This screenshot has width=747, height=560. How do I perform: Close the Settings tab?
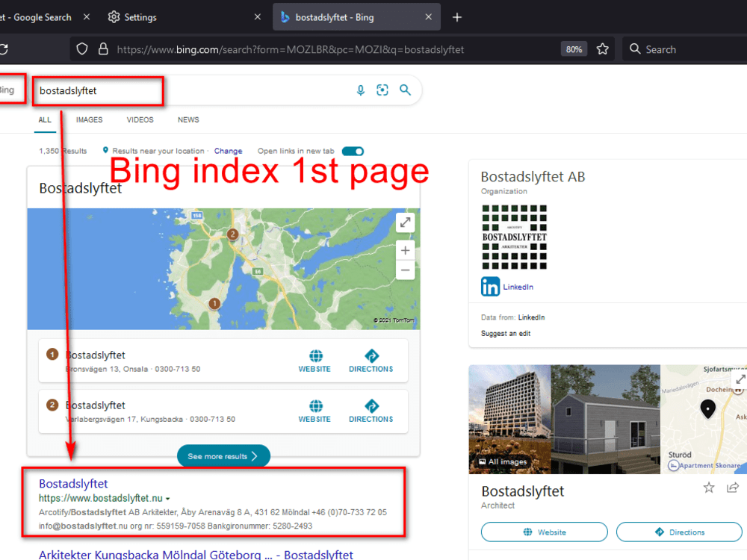257,17
